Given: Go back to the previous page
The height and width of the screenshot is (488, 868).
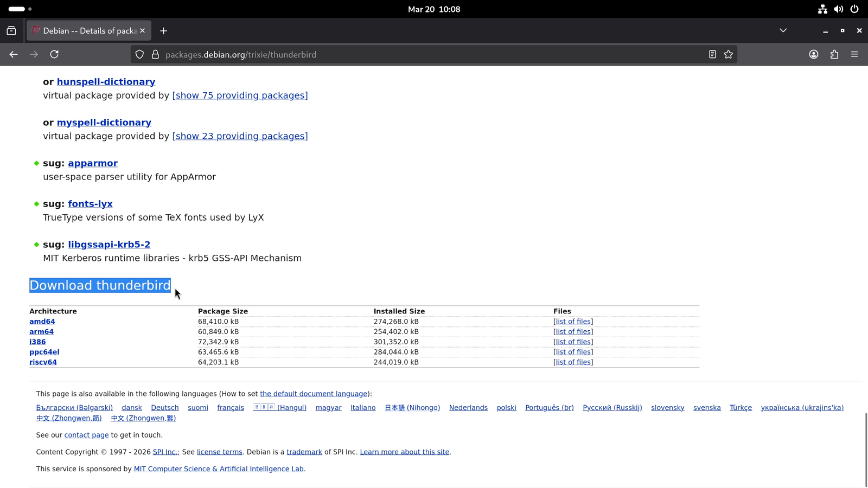Looking at the screenshot, I should 14,54.
